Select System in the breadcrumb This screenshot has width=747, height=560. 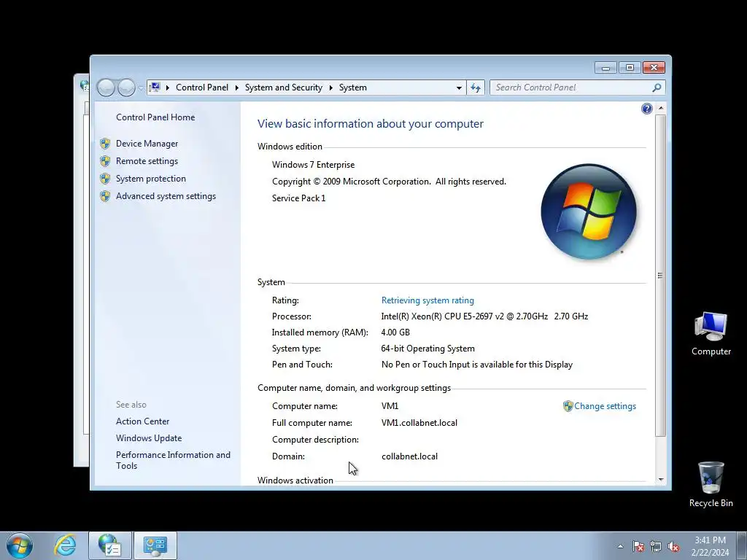[353, 87]
